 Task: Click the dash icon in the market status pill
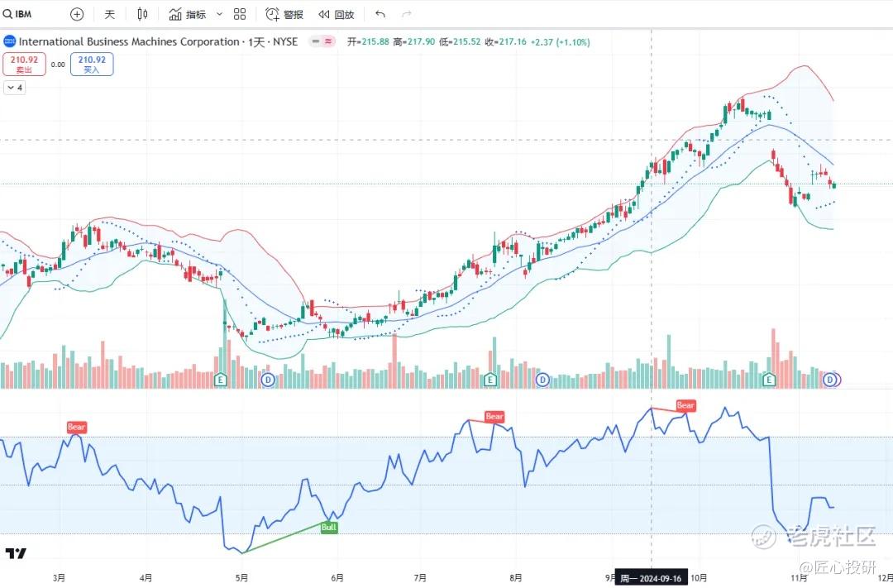pos(316,41)
